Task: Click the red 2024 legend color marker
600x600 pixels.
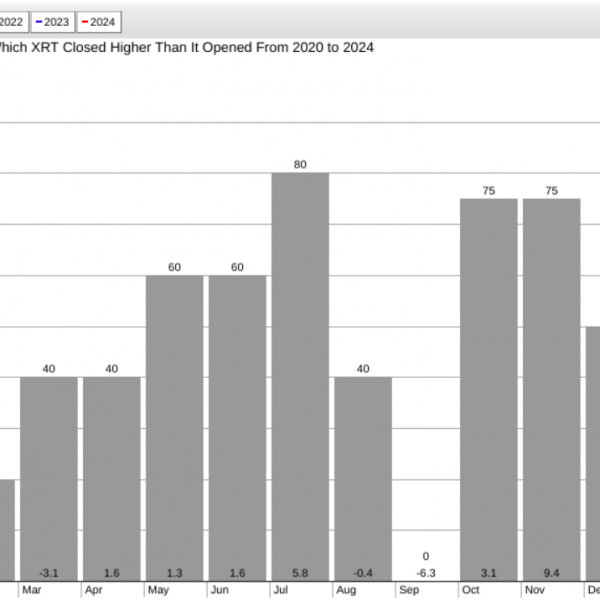Action: pyautogui.click(x=85, y=22)
